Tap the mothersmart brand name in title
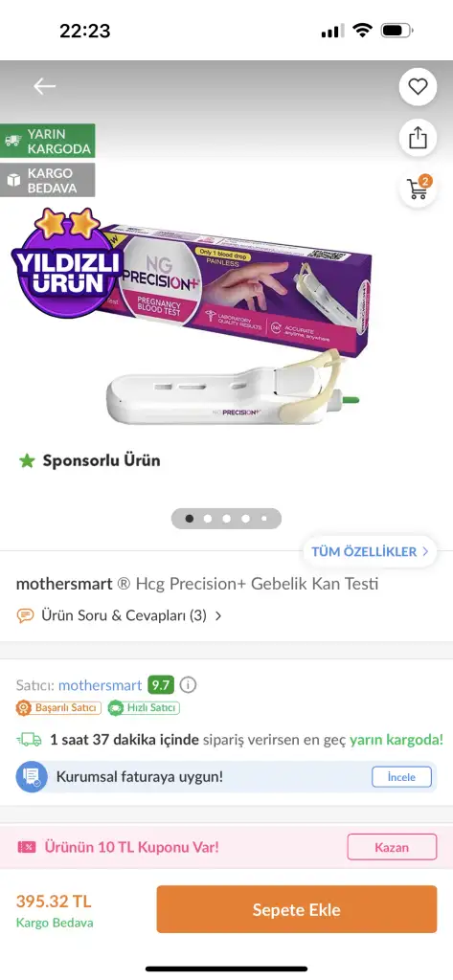Viewport: 453px width, 980px height. pyautogui.click(x=64, y=584)
